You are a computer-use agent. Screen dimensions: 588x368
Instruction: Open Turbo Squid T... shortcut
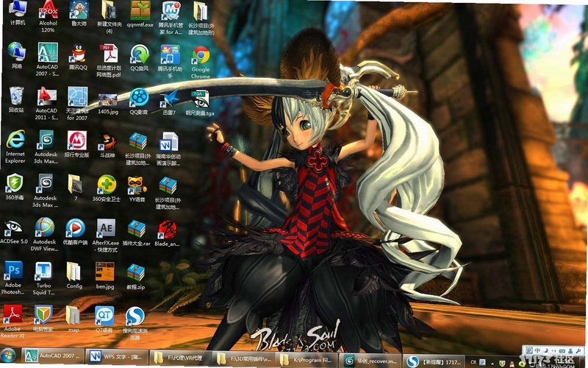43,278
